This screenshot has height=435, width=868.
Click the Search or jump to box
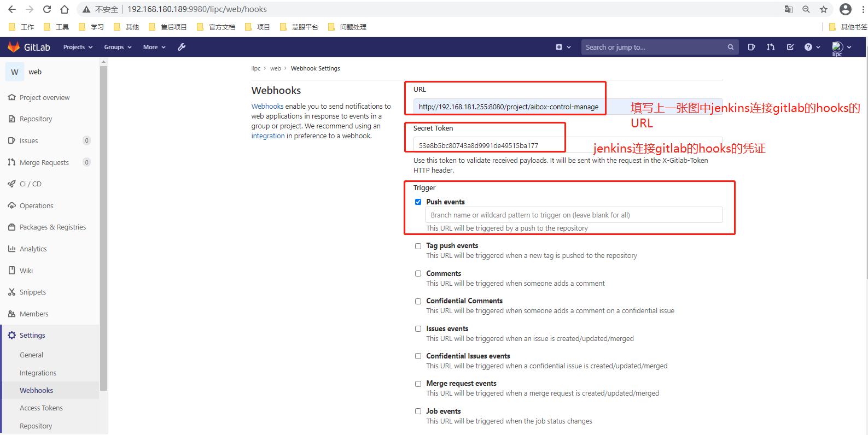pyautogui.click(x=659, y=47)
